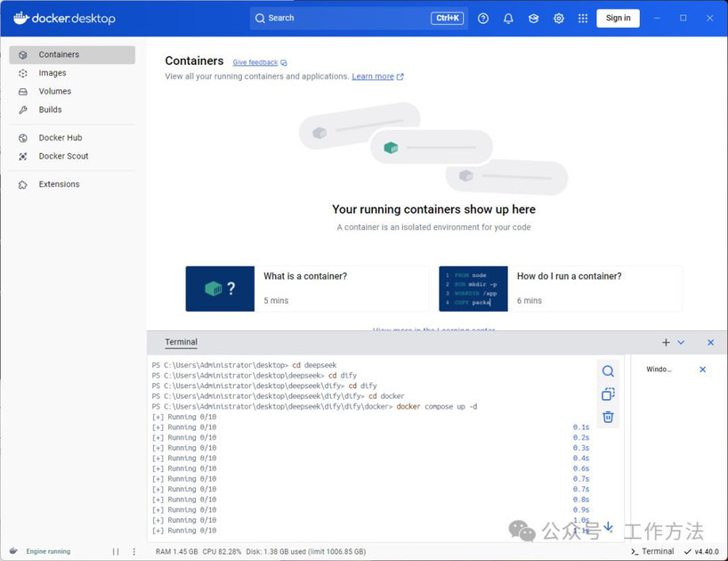The height and width of the screenshot is (561, 728).
Task: Click the Volumes drive icon
Action: (x=23, y=92)
